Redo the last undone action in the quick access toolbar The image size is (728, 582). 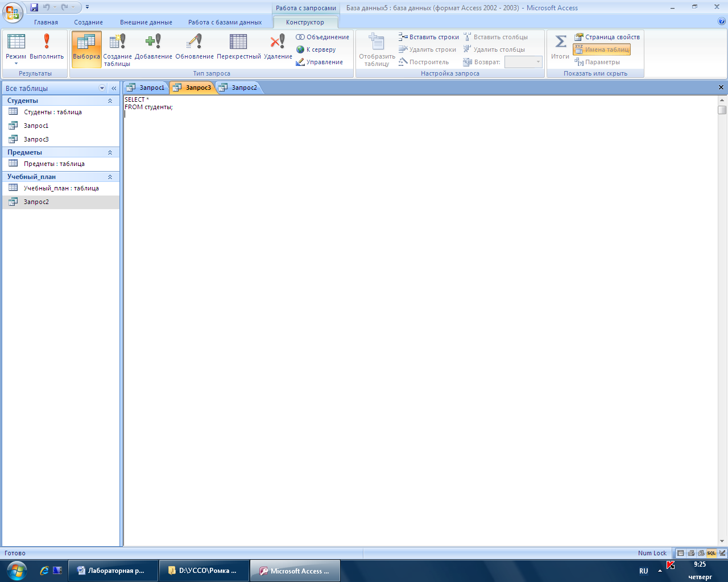[x=64, y=7]
